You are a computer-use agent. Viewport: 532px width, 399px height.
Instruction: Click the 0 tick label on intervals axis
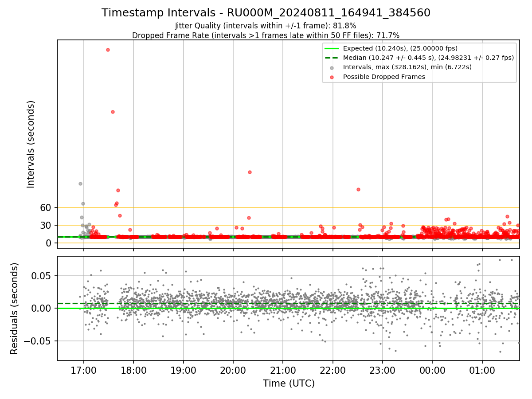tap(50, 243)
